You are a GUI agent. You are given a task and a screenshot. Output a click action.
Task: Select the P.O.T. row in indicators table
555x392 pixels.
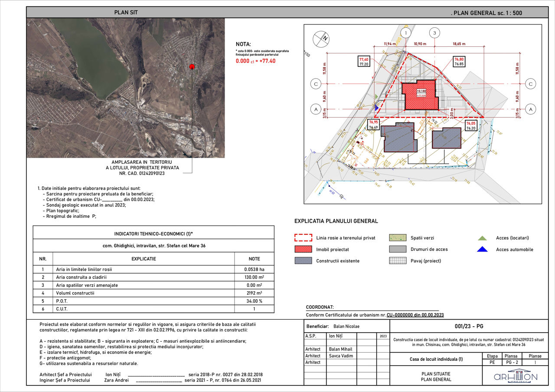tap(153, 301)
